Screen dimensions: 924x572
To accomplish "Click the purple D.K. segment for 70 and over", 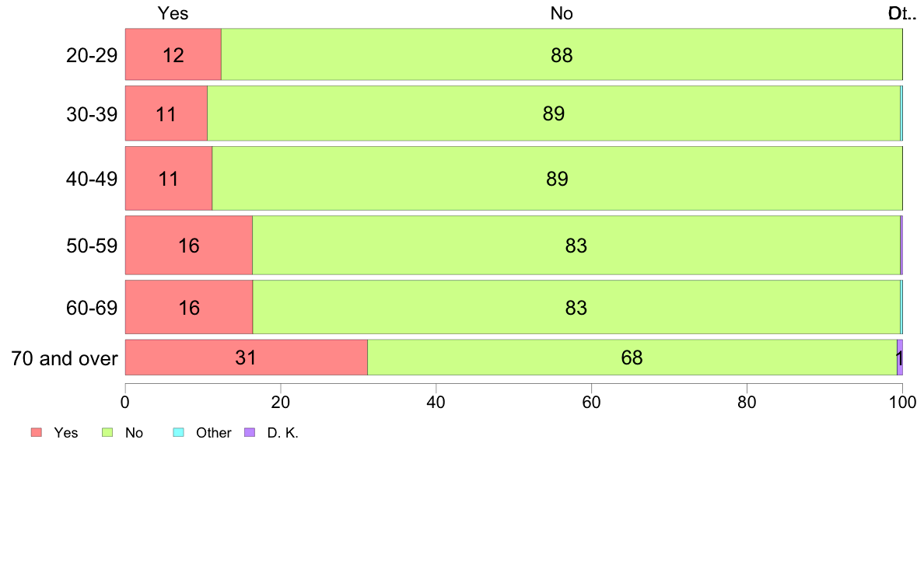I will point(900,357).
